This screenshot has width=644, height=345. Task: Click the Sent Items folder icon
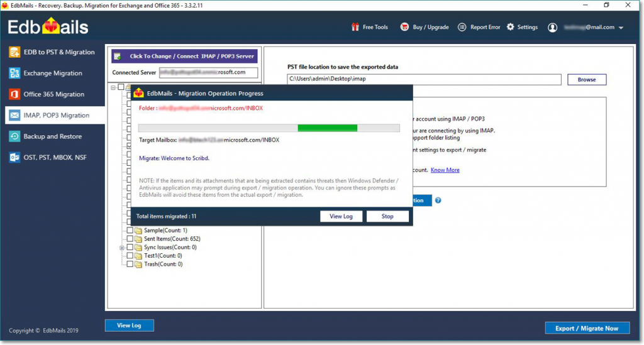pyautogui.click(x=138, y=239)
